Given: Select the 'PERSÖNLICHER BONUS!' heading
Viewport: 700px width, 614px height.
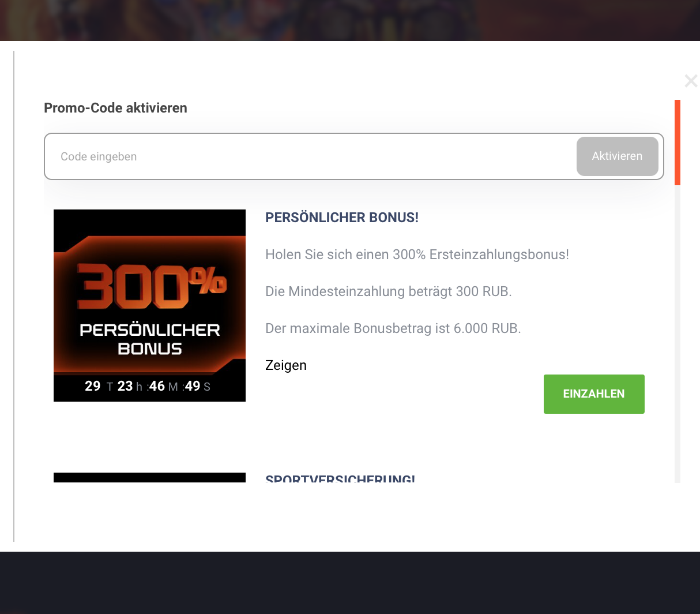Looking at the screenshot, I should [x=341, y=218].
